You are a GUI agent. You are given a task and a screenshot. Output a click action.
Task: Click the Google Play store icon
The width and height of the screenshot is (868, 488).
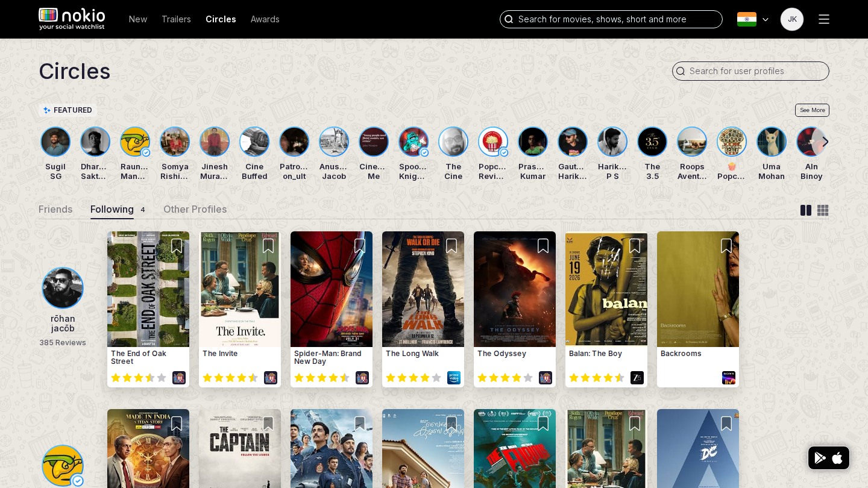pyautogui.click(x=820, y=458)
